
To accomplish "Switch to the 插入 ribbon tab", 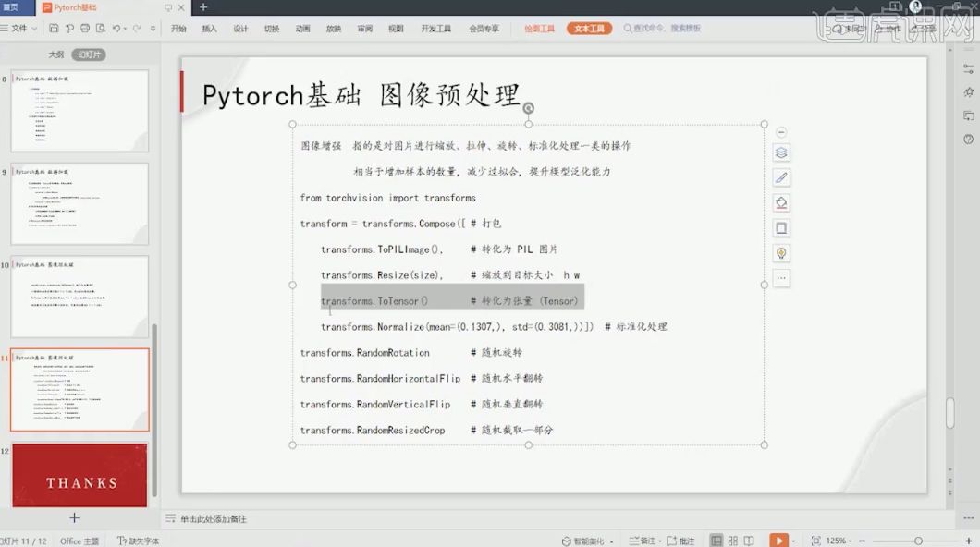I will pos(209,28).
